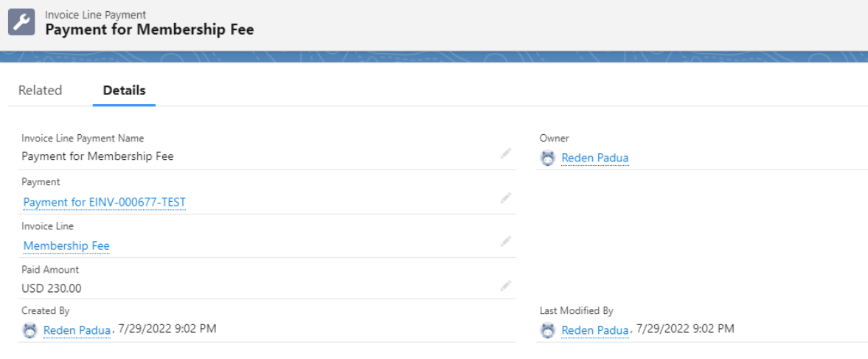The width and height of the screenshot is (868, 359).
Task: Click the USD 230.00 paid amount value
Action: coord(52,288)
